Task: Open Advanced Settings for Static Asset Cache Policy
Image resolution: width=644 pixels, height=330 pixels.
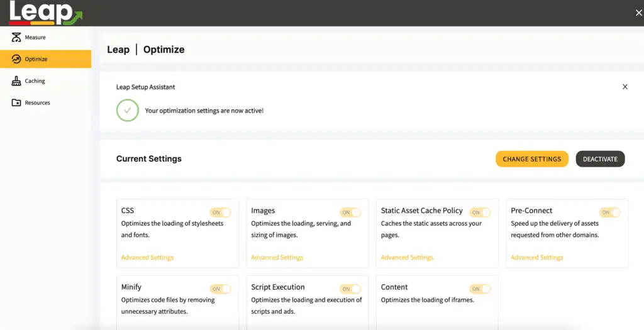Action: pyautogui.click(x=407, y=257)
